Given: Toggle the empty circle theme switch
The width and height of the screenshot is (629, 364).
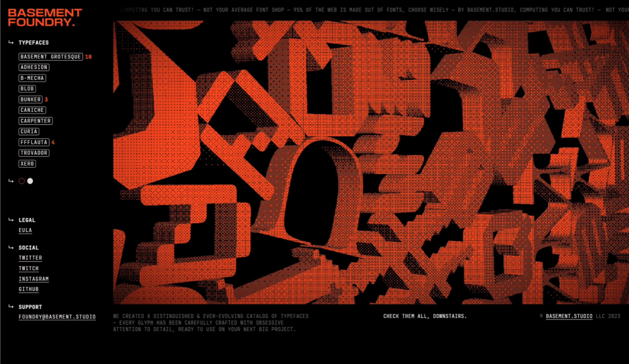Looking at the screenshot, I should (21, 181).
